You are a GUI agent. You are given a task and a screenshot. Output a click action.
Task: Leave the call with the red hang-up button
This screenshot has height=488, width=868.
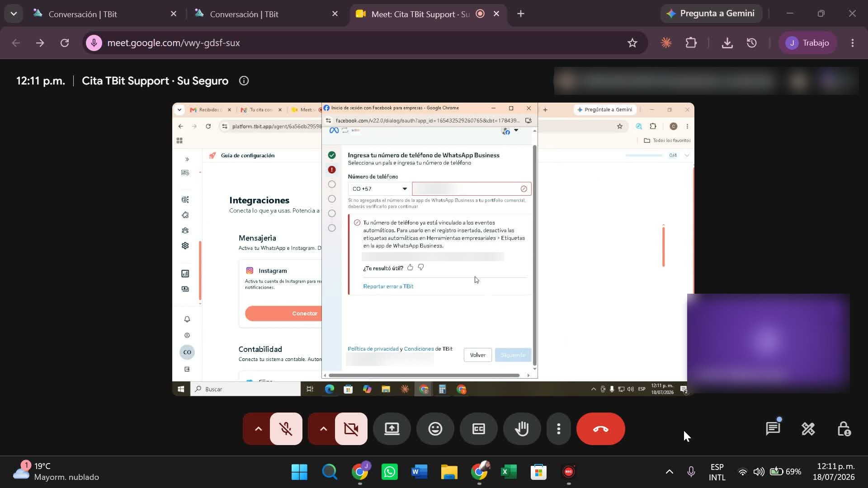600,429
